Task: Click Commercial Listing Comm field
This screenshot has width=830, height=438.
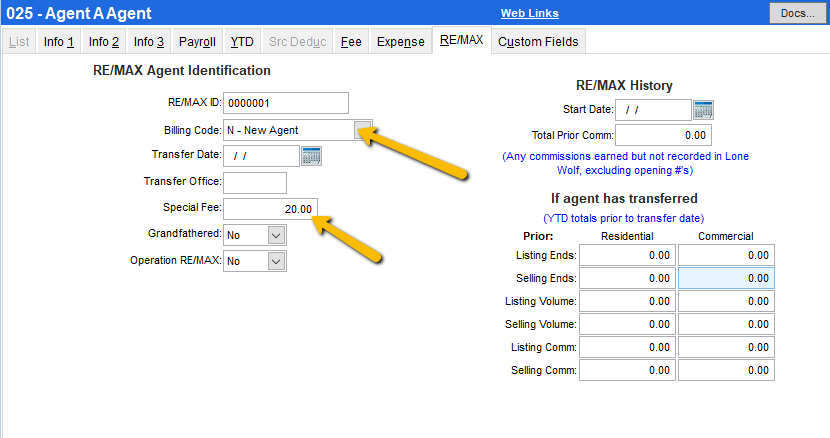Action: (x=726, y=347)
